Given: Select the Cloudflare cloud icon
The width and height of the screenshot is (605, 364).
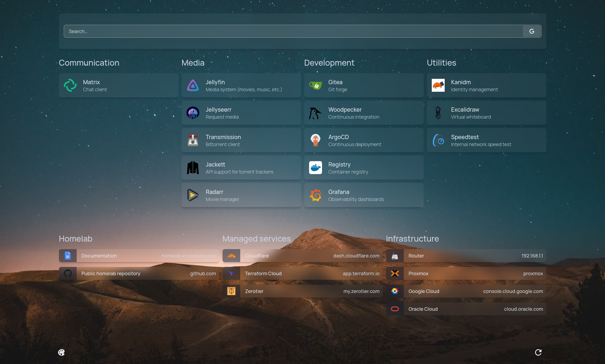Looking at the screenshot, I should click(x=231, y=256).
